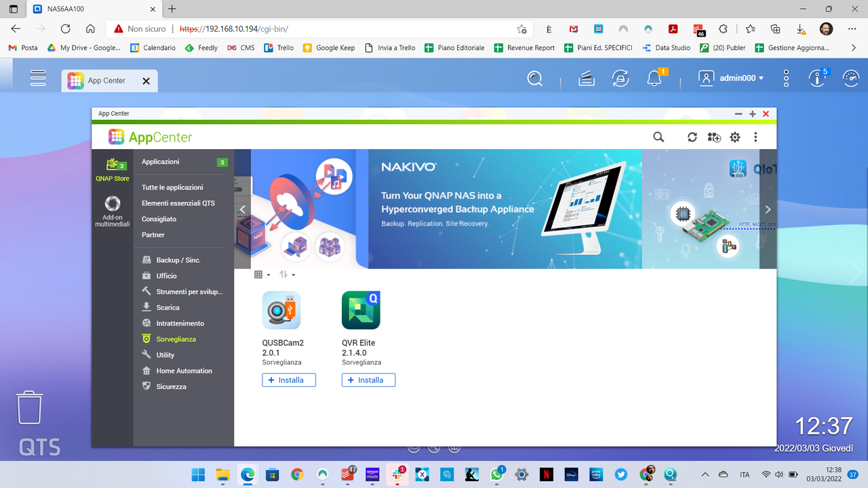Viewport: 868px width, 488px height.
Task: Open the notifications bell icon
Action: (x=654, y=78)
